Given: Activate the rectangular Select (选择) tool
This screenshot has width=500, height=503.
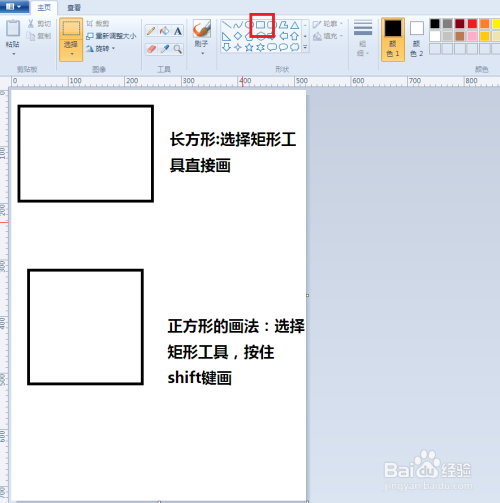Looking at the screenshot, I should click(x=71, y=29).
